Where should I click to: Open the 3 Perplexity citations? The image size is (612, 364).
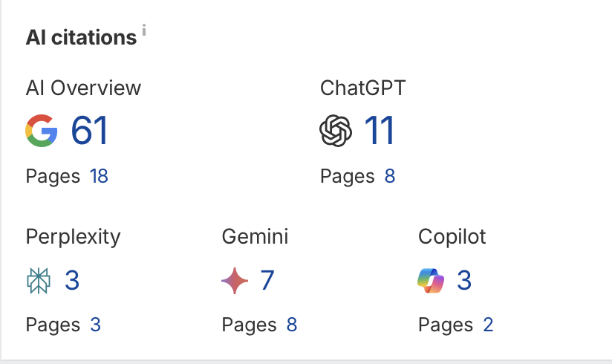tap(72, 281)
